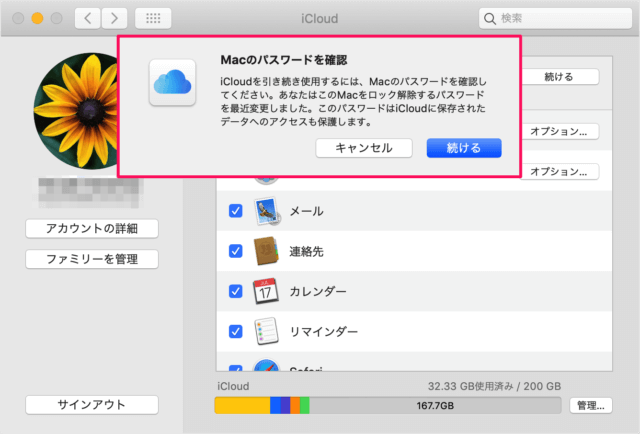Click the 連絡先 label

click(x=307, y=251)
